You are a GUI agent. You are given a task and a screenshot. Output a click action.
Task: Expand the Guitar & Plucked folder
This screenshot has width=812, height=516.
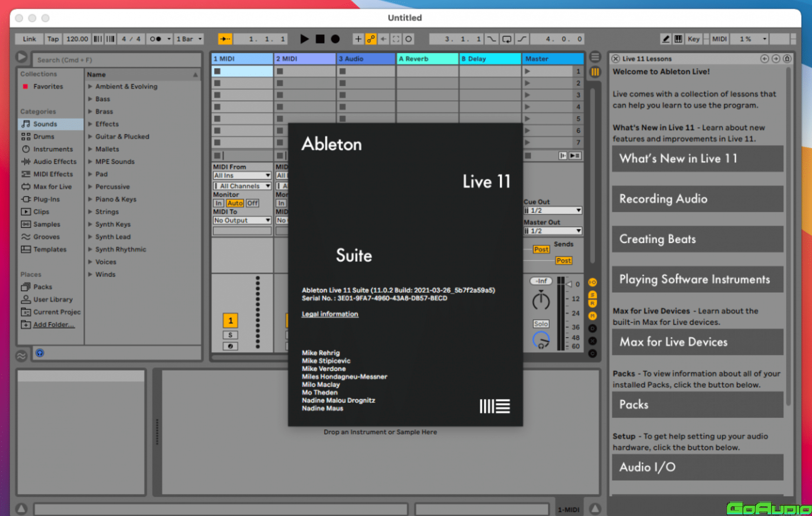pyautogui.click(x=90, y=137)
